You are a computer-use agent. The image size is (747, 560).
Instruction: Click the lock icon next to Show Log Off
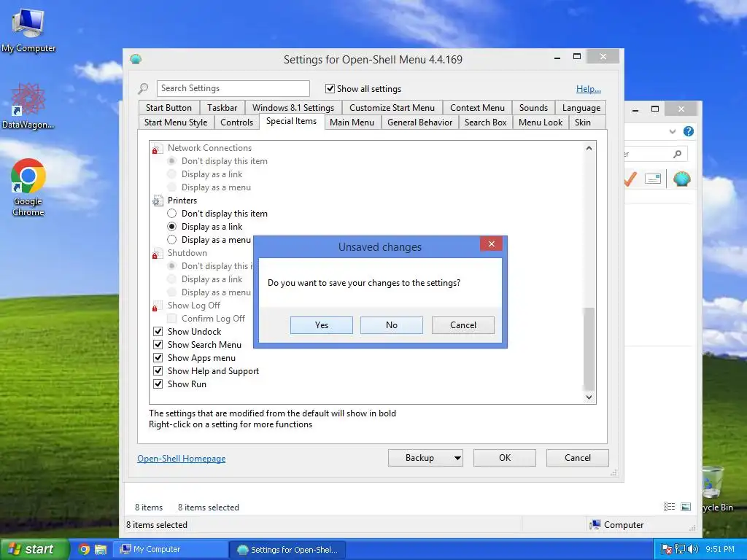pos(157,306)
